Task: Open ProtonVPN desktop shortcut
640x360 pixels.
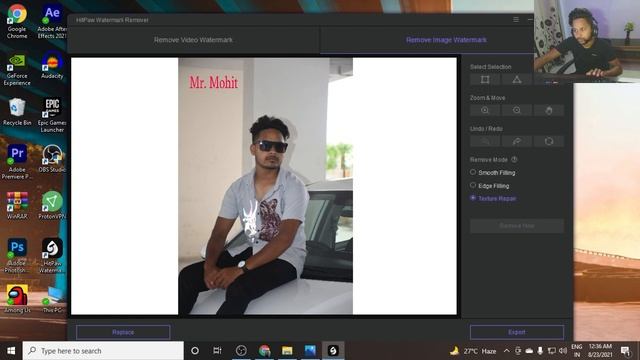Action: point(52,205)
